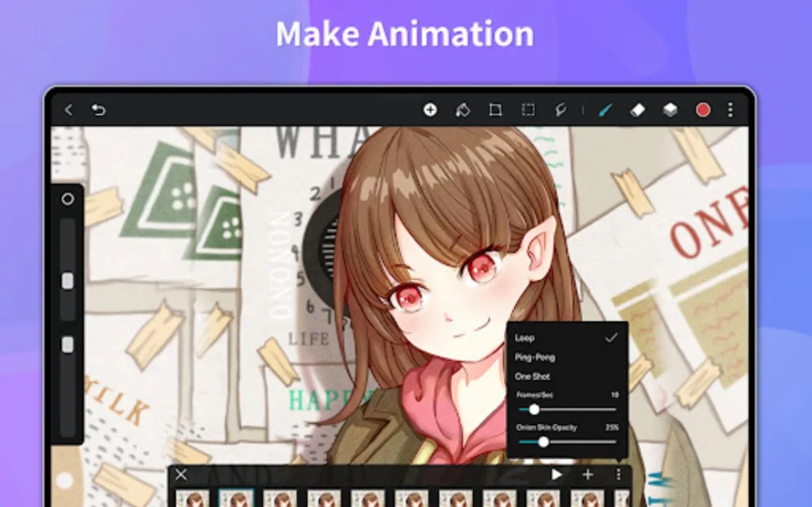Open the red color swatch

pyautogui.click(x=703, y=110)
